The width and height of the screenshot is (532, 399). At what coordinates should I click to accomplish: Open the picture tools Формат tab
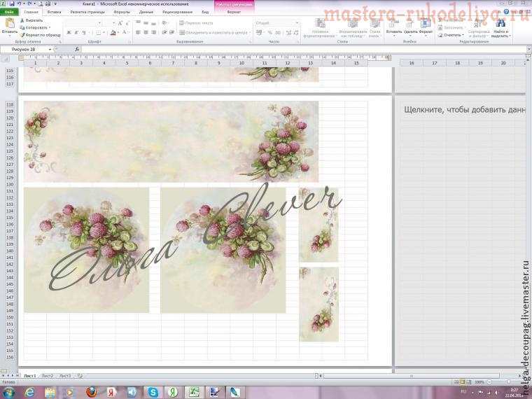click(x=234, y=12)
